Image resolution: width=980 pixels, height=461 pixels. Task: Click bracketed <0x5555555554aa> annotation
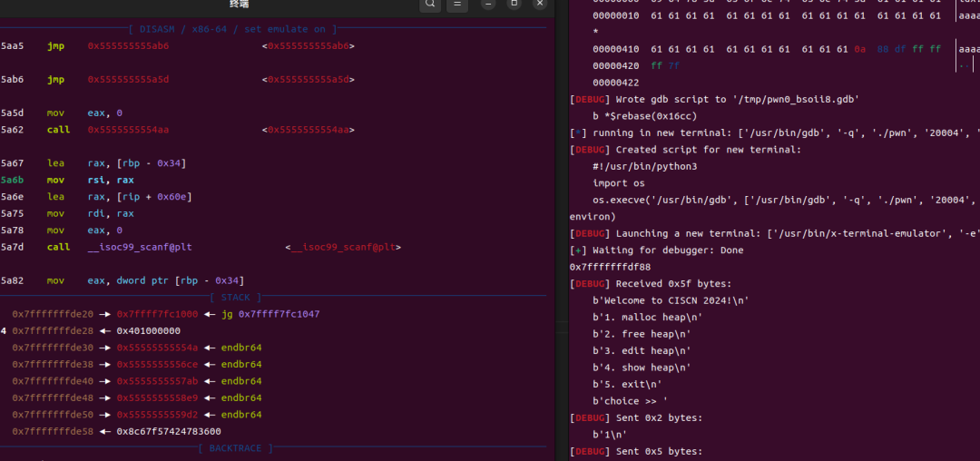[309, 130]
